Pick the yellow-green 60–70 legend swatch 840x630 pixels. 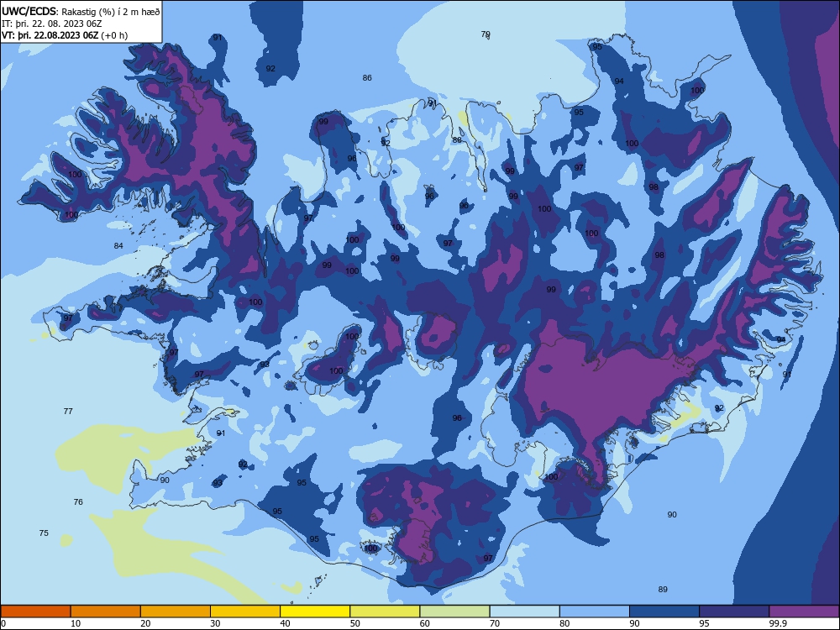(454, 612)
